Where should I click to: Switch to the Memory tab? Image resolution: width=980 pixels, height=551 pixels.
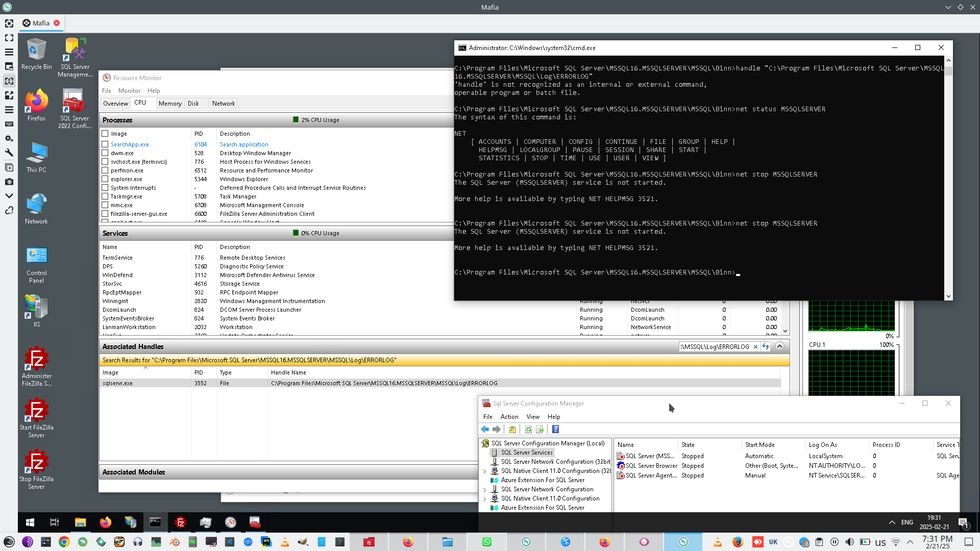[x=170, y=104]
